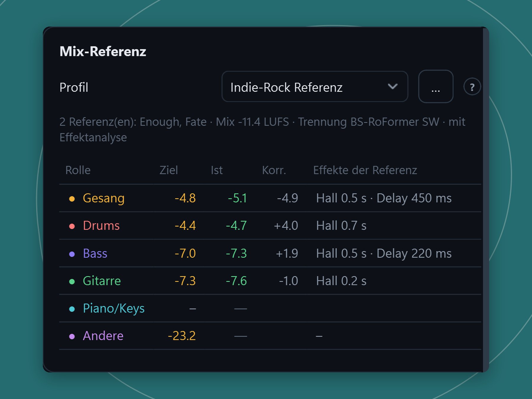Click Bass actual value -7.3
The width and height of the screenshot is (532, 399).
pos(236,253)
